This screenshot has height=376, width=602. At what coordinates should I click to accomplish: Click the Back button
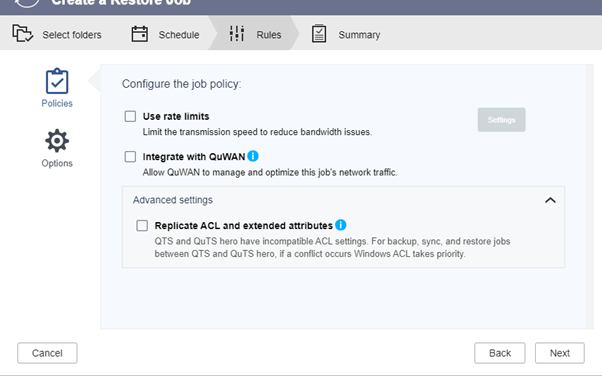499,353
